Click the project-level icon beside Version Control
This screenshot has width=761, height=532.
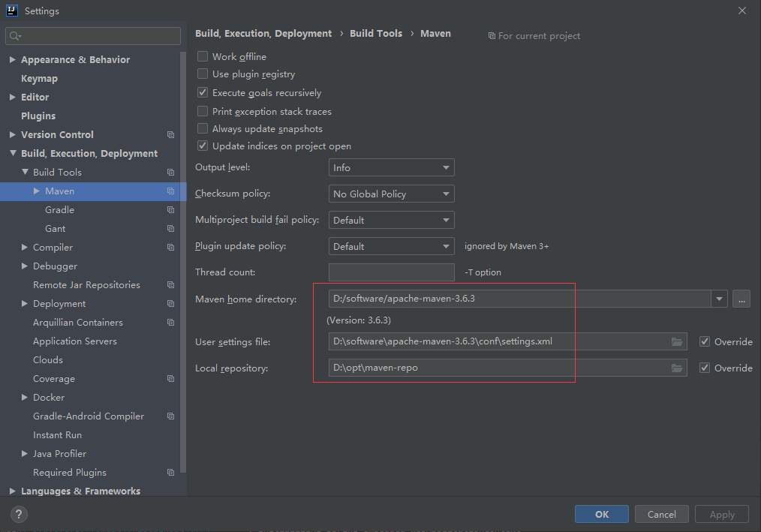point(171,134)
